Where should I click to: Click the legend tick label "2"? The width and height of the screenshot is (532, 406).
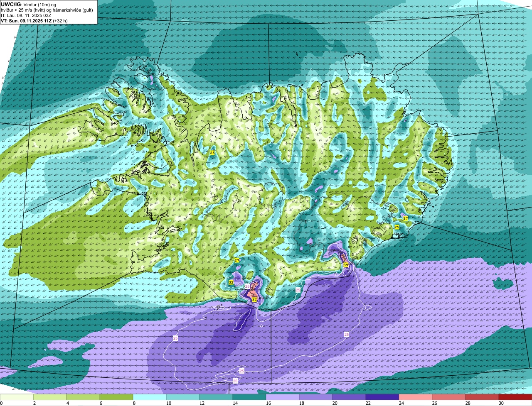pyautogui.click(x=34, y=403)
